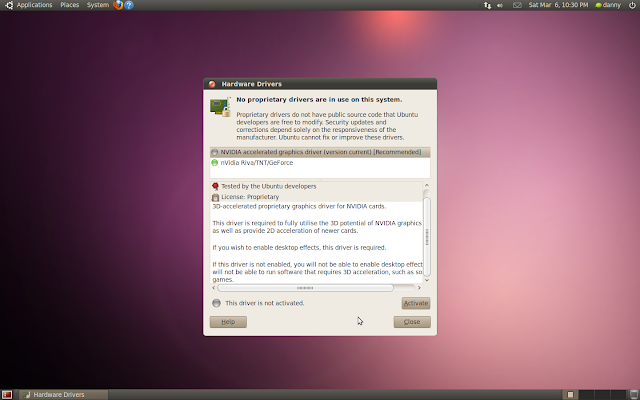Switch to the first workspace
The image size is (640, 400).
coord(571,394)
